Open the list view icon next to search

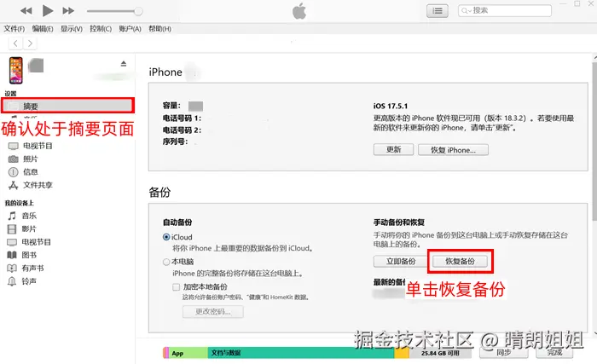[x=437, y=11]
